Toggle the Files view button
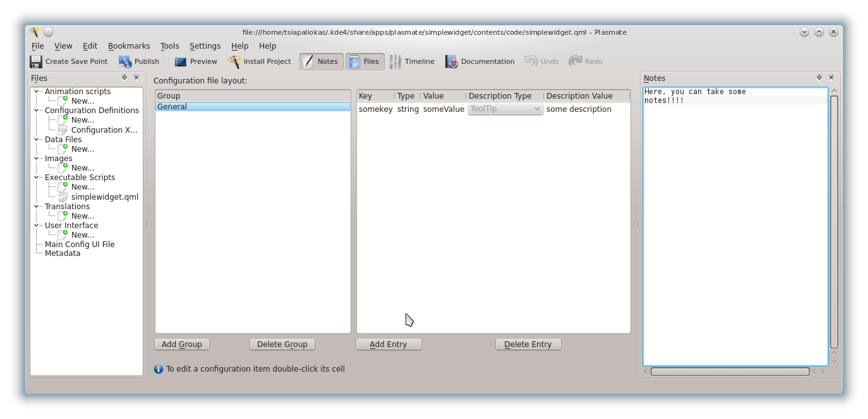868x419 pixels. point(365,61)
